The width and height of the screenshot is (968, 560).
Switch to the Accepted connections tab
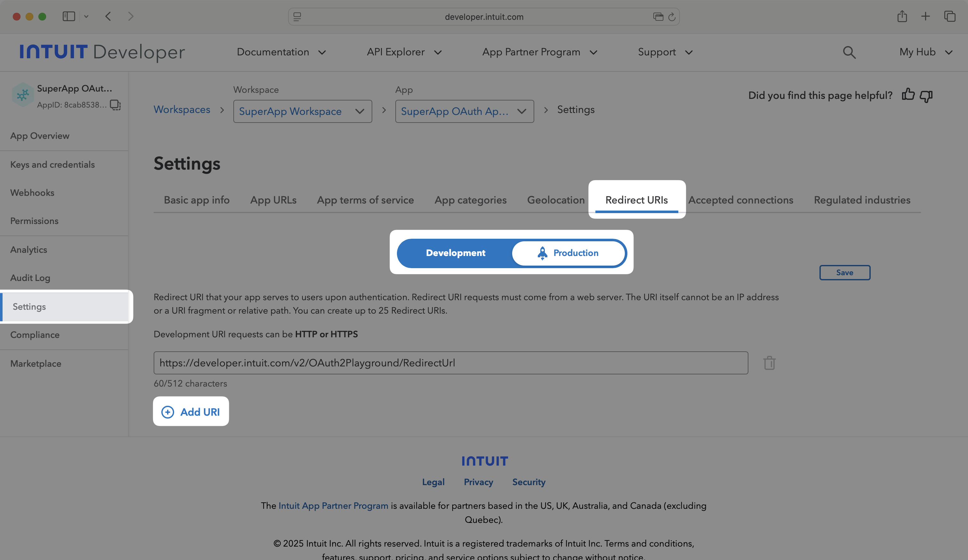(741, 200)
